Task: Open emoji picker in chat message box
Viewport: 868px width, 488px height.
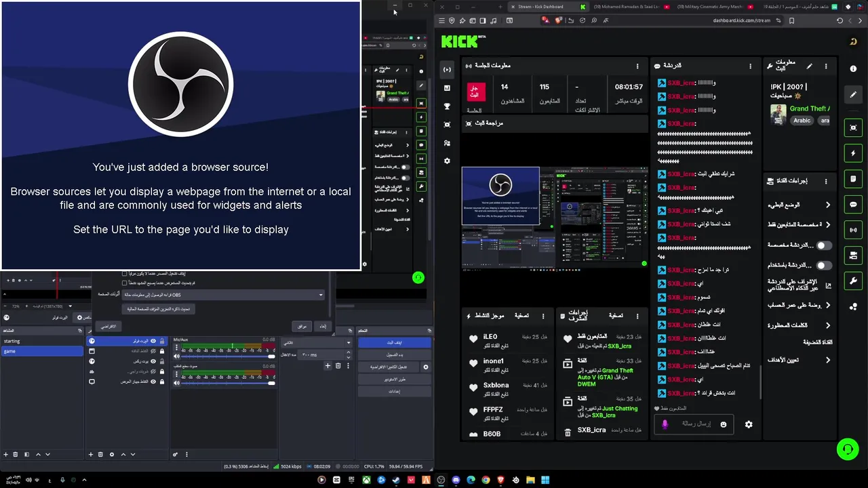Action: coord(724,424)
